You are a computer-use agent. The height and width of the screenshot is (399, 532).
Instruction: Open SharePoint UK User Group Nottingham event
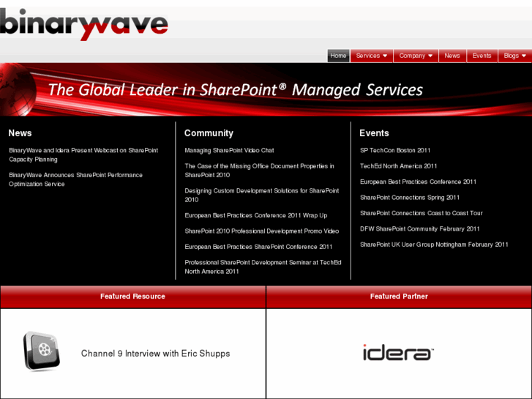pyautogui.click(x=434, y=245)
